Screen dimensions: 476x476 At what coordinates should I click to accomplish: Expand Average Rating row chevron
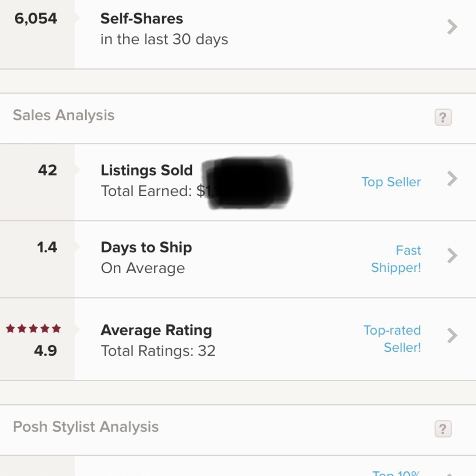452,336
